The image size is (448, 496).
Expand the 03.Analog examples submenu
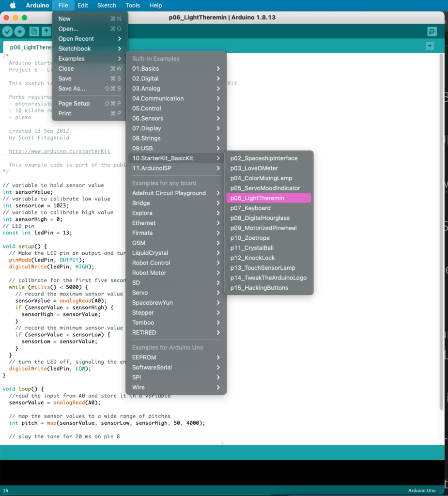[x=176, y=89]
